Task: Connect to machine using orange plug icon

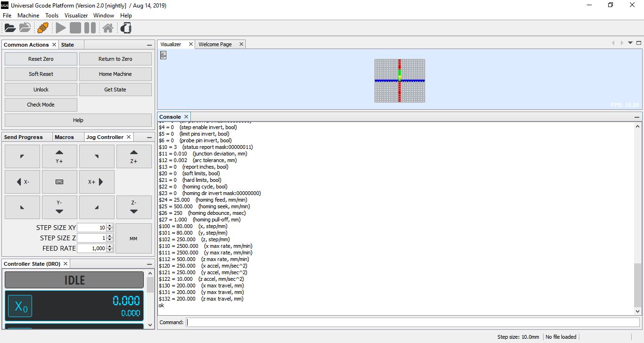Action: click(43, 28)
